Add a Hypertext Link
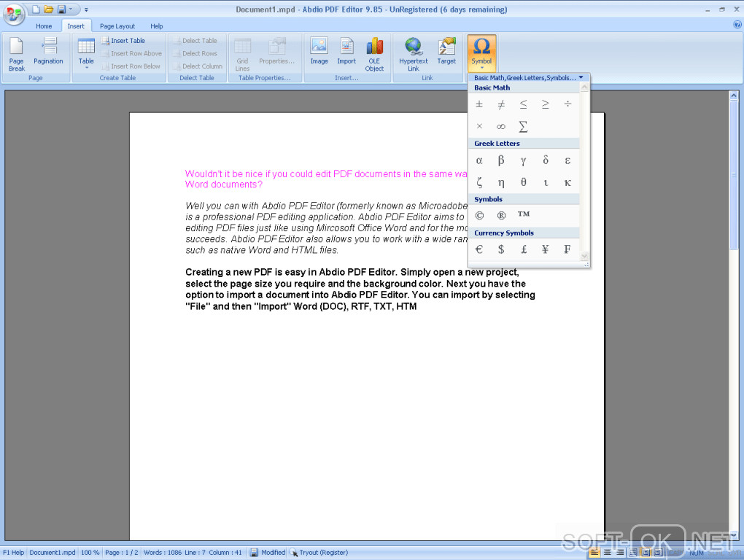The height and width of the screenshot is (560, 744). click(x=414, y=54)
